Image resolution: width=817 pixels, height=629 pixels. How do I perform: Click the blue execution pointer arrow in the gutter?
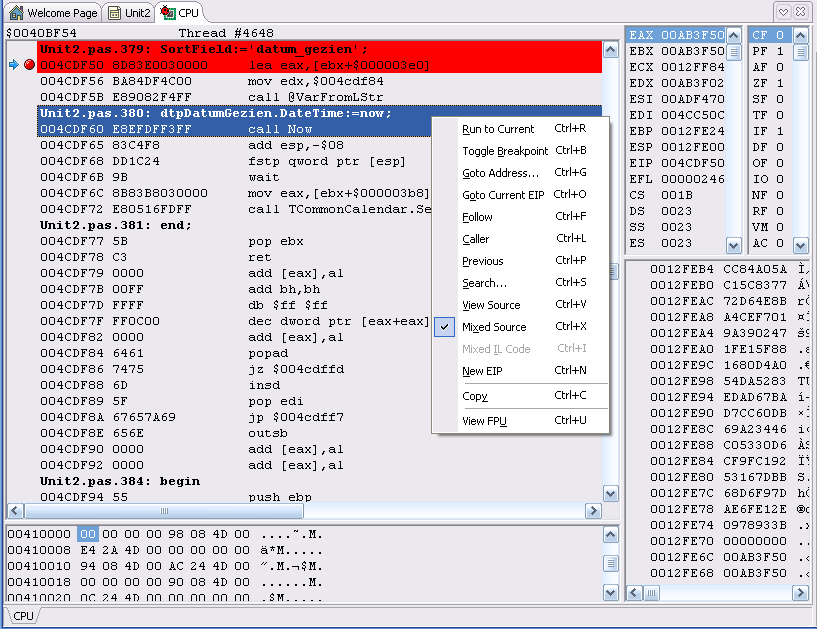11,62
